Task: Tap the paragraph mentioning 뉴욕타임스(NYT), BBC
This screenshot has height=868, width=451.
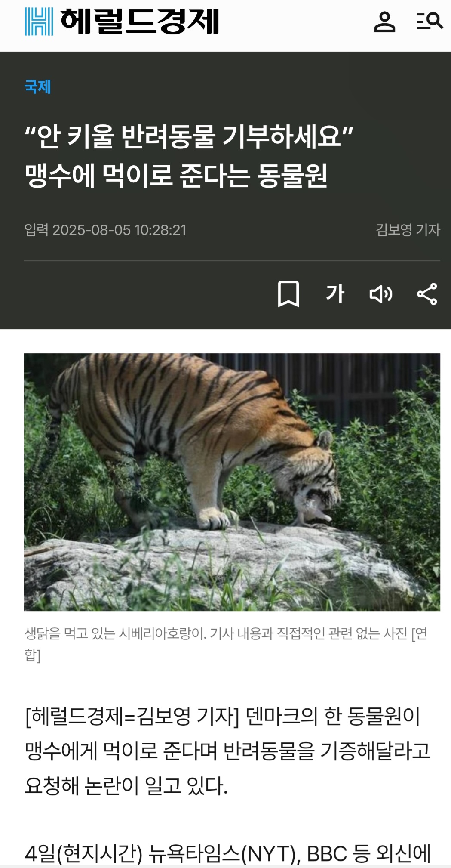Action: [x=228, y=854]
